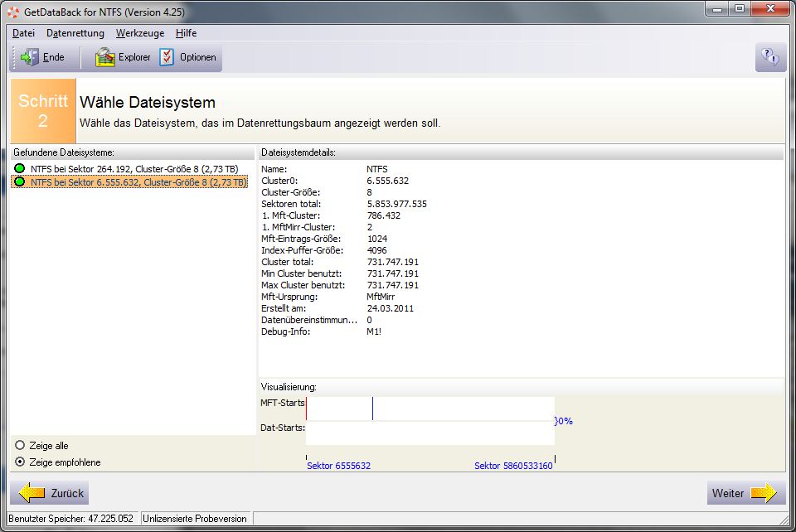Proceed with the Weiter button
The height and width of the screenshot is (532, 796).
(x=746, y=493)
